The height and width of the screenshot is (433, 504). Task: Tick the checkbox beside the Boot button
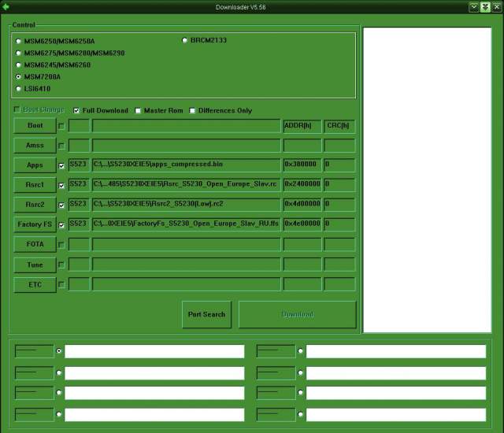click(61, 125)
